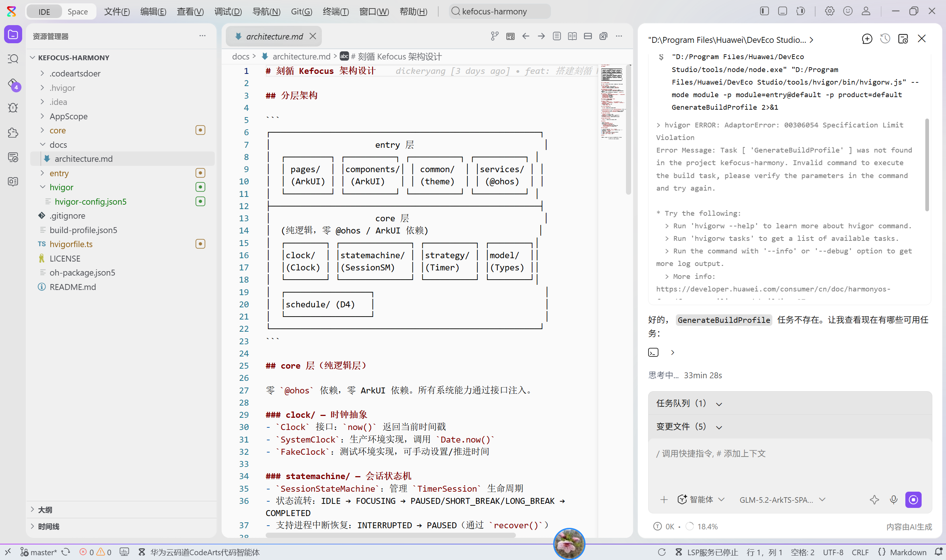Open the Explorer file manager sidebar icon

tap(13, 35)
